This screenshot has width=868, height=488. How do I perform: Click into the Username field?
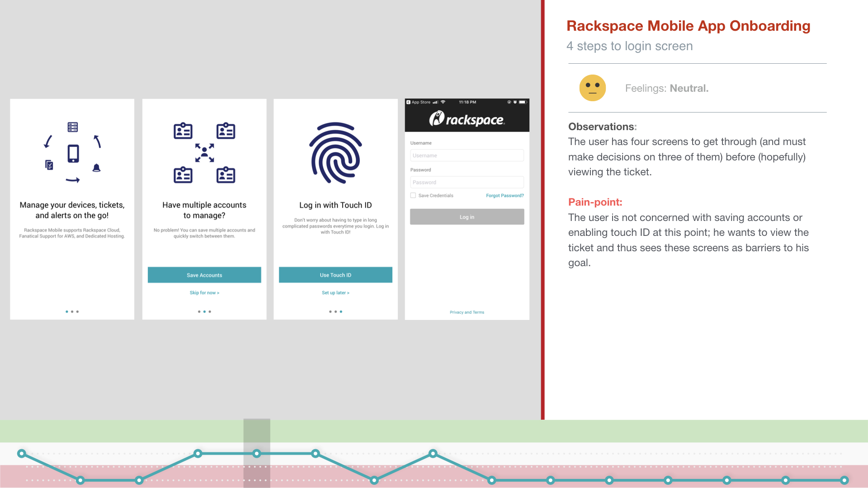point(467,155)
